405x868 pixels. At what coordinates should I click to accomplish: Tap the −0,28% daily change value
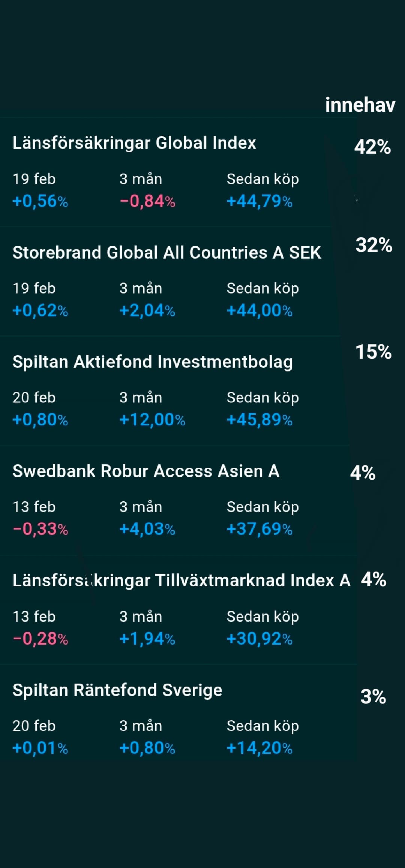click(x=40, y=639)
